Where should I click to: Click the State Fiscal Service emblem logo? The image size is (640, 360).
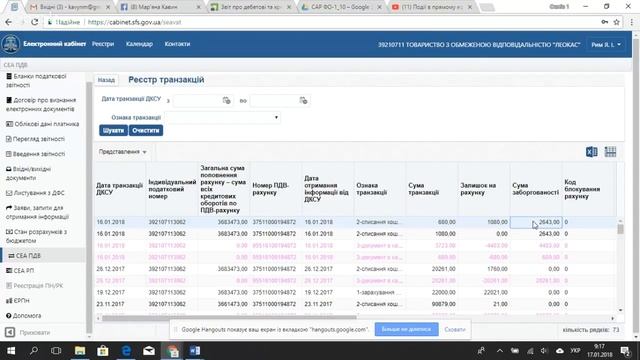11,44
